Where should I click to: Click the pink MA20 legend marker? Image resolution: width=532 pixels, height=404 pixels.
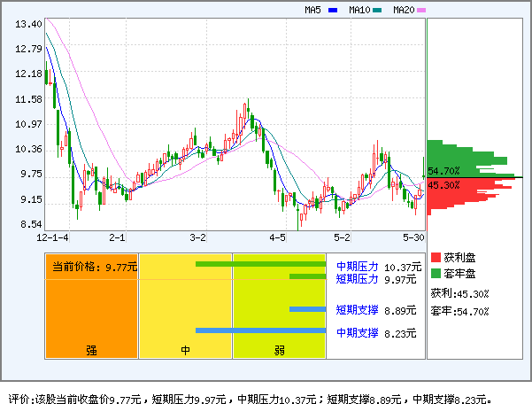[421, 11]
